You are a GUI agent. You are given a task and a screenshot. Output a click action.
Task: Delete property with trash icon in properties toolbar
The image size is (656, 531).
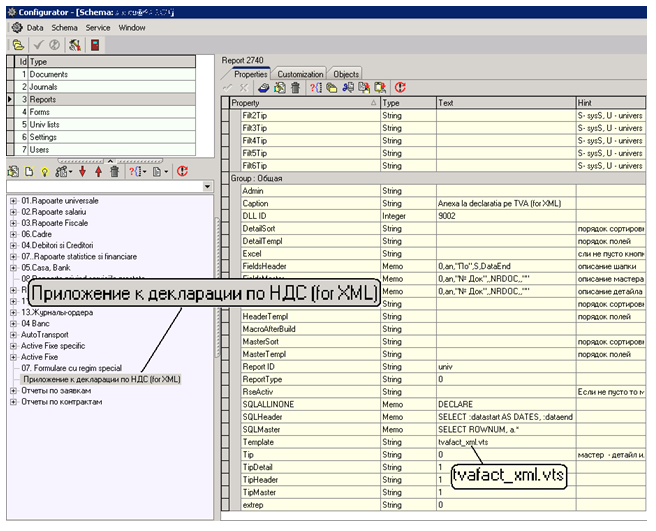click(x=295, y=87)
